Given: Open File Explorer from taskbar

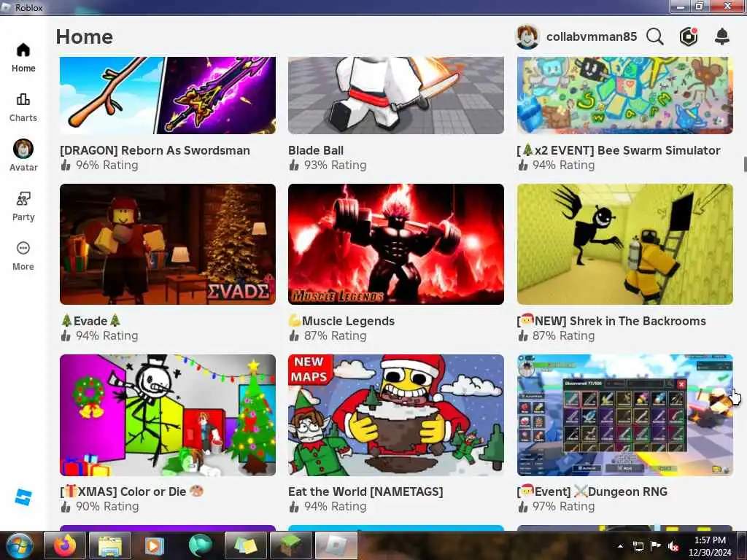Looking at the screenshot, I should pos(109,545).
